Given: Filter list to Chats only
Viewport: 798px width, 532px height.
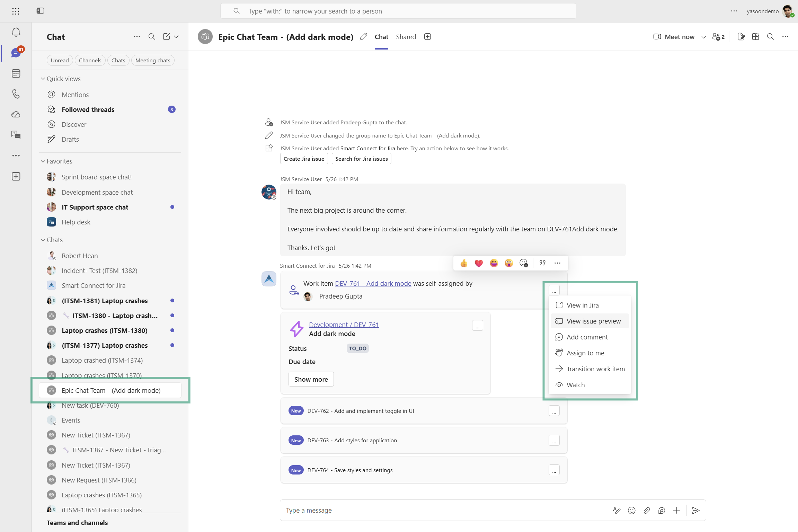Looking at the screenshot, I should pyautogui.click(x=118, y=60).
